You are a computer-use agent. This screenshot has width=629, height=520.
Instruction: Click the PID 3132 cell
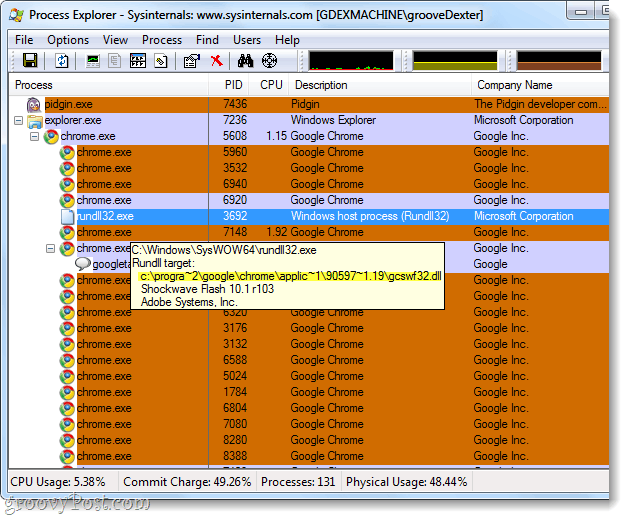(235, 344)
